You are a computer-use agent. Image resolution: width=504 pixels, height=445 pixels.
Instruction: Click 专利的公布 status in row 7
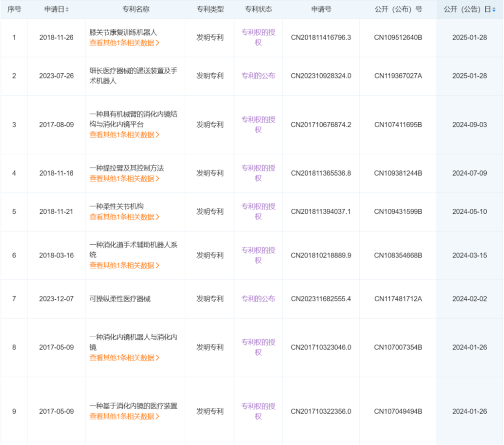click(259, 299)
